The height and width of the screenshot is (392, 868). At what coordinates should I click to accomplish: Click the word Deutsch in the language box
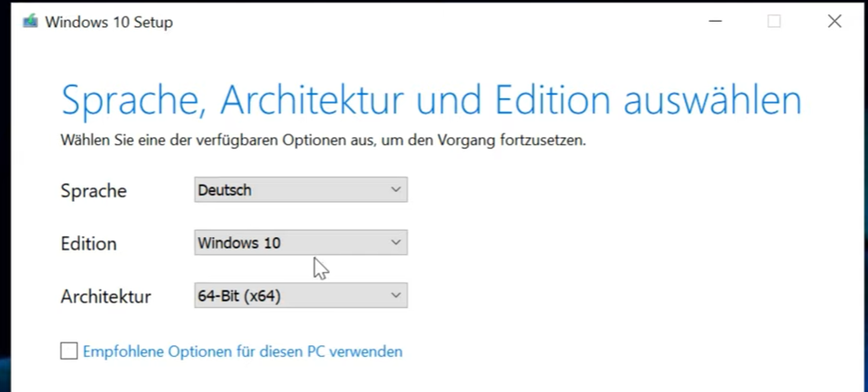(x=224, y=190)
